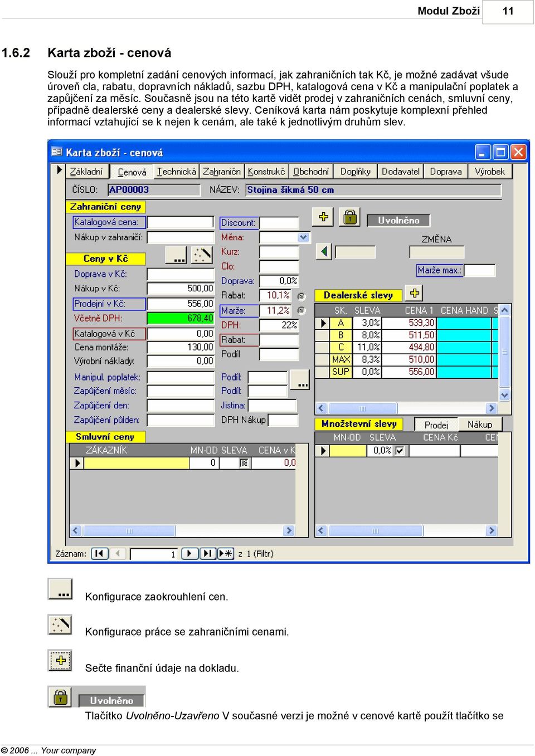Click the Prodej button by Množstevní slevy

pos(436,425)
